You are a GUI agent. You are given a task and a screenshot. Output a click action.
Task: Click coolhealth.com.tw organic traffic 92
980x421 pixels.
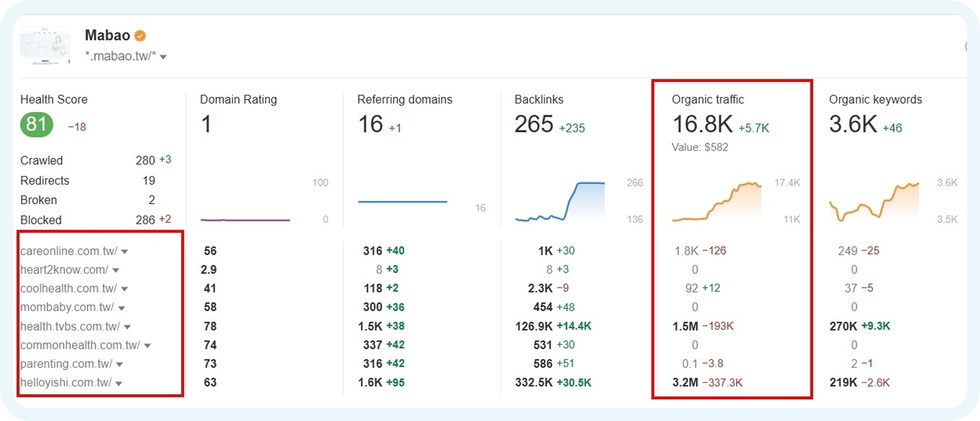pyautogui.click(x=692, y=288)
